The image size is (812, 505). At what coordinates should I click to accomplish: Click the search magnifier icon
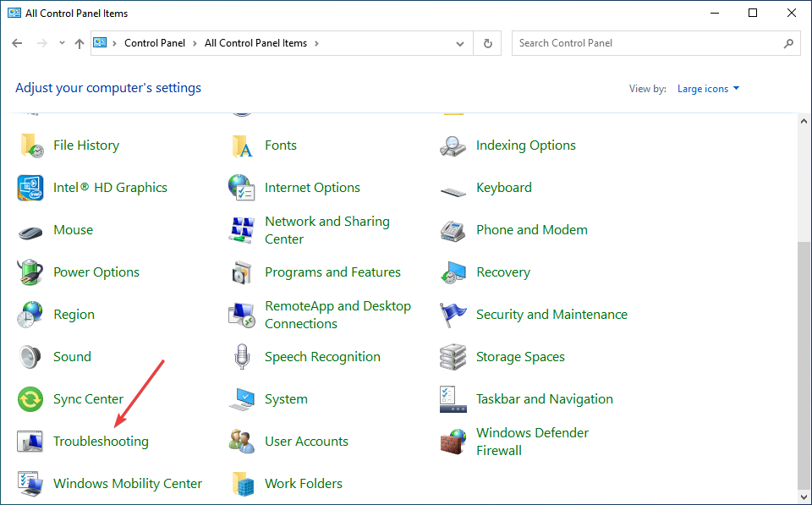[x=788, y=43]
